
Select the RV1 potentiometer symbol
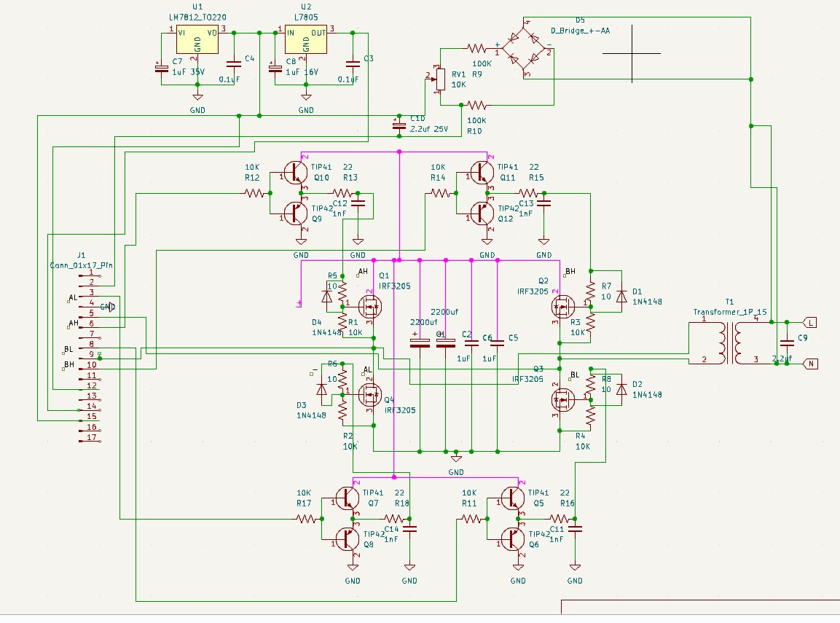(440, 79)
